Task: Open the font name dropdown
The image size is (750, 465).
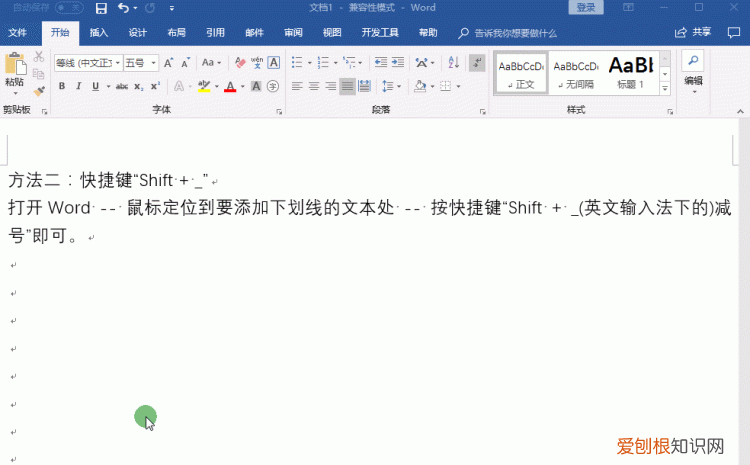Action: (118, 63)
